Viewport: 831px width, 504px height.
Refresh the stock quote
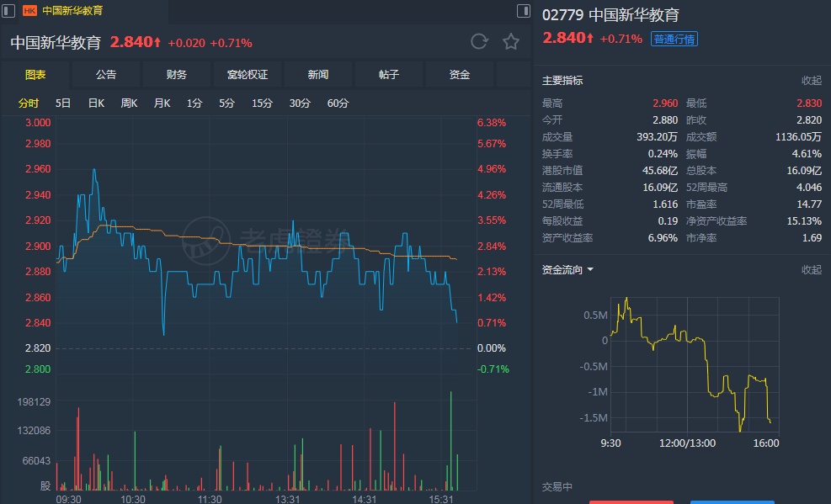coord(479,42)
